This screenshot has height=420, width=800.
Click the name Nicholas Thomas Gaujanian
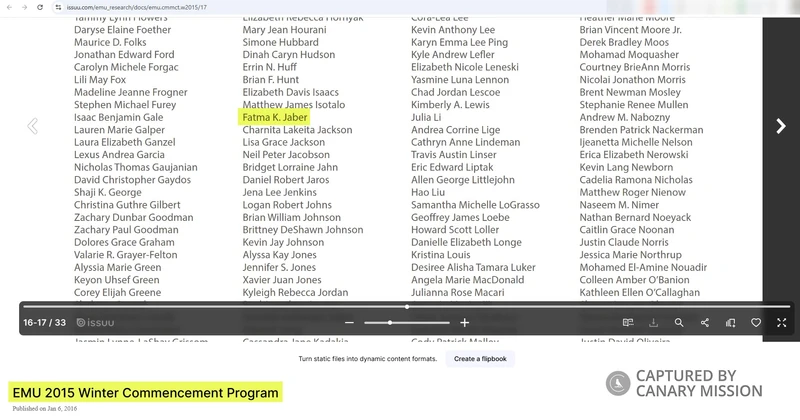pyautogui.click(x=136, y=167)
